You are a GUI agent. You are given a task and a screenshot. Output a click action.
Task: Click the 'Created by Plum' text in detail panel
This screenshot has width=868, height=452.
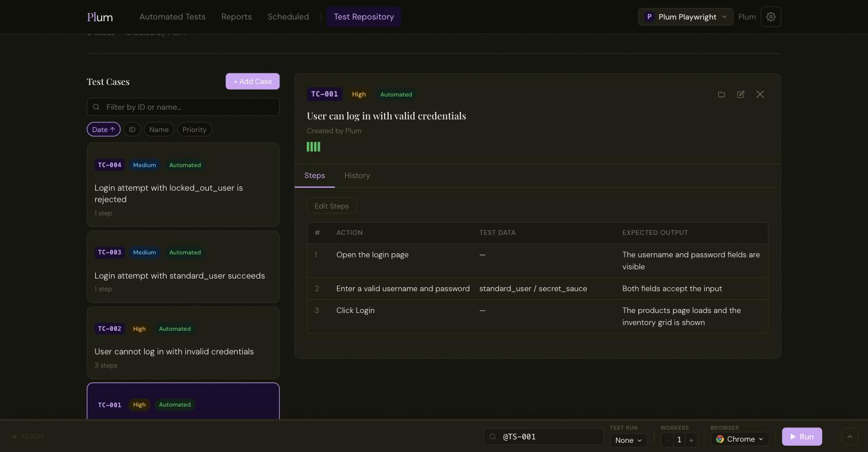point(334,130)
